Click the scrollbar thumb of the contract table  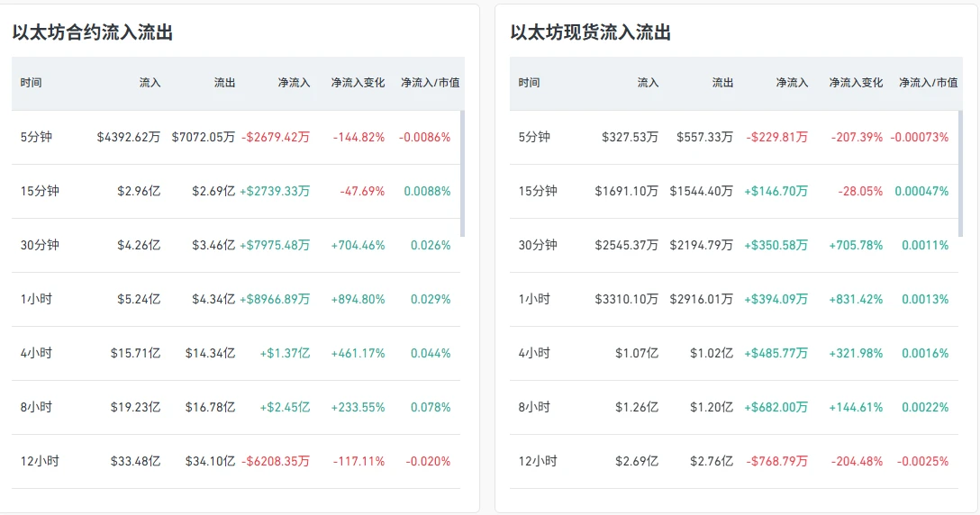[x=462, y=174]
